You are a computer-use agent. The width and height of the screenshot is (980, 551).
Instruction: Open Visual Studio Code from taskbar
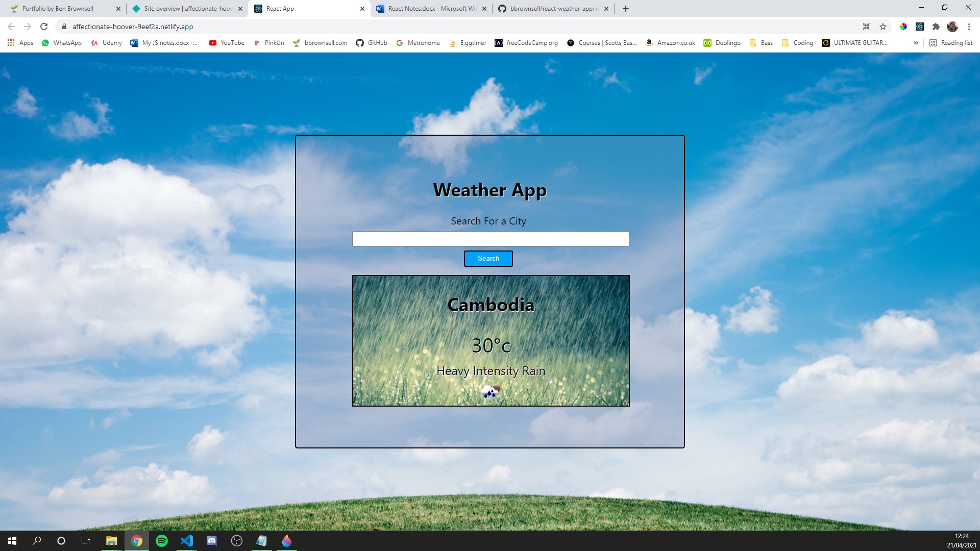point(187,541)
